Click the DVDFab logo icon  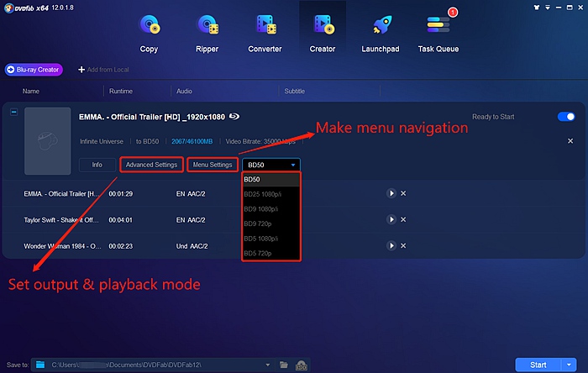[x=8, y=8]
